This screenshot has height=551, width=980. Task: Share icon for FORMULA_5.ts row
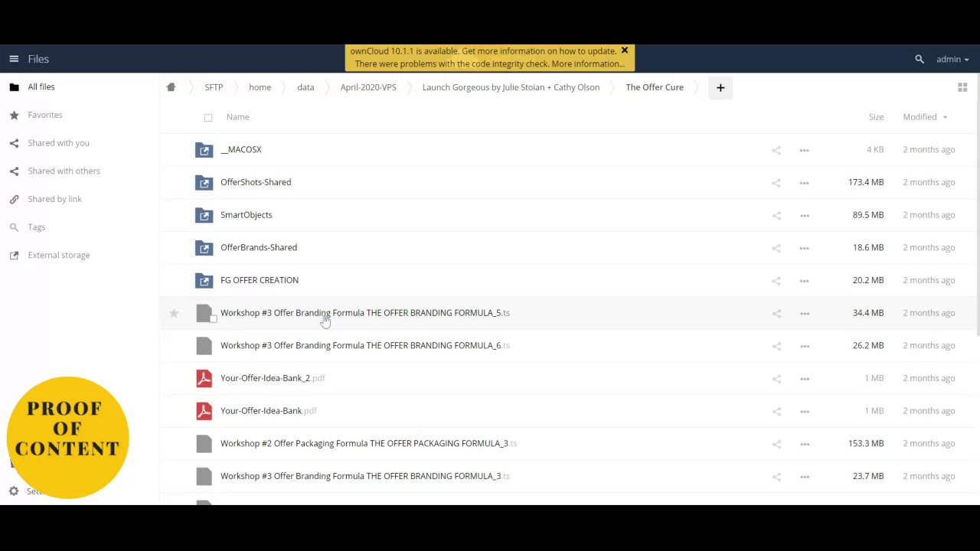tap(776, 313)
